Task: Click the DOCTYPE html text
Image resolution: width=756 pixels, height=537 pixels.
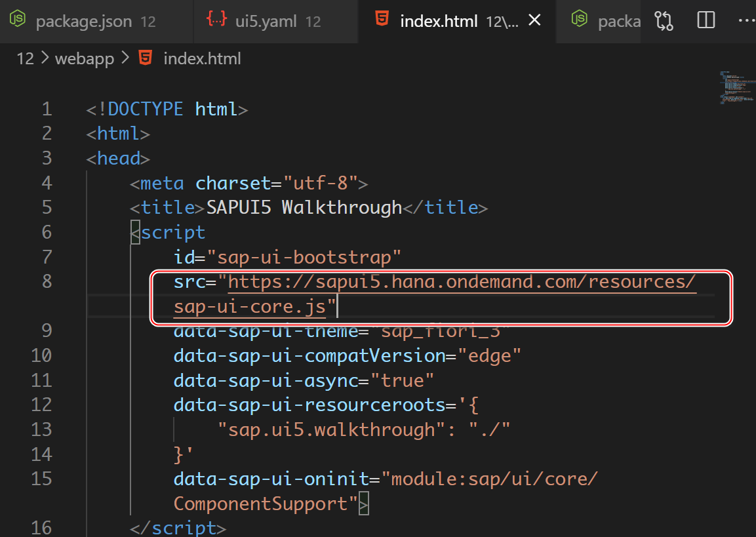Action: pos(167,109)
